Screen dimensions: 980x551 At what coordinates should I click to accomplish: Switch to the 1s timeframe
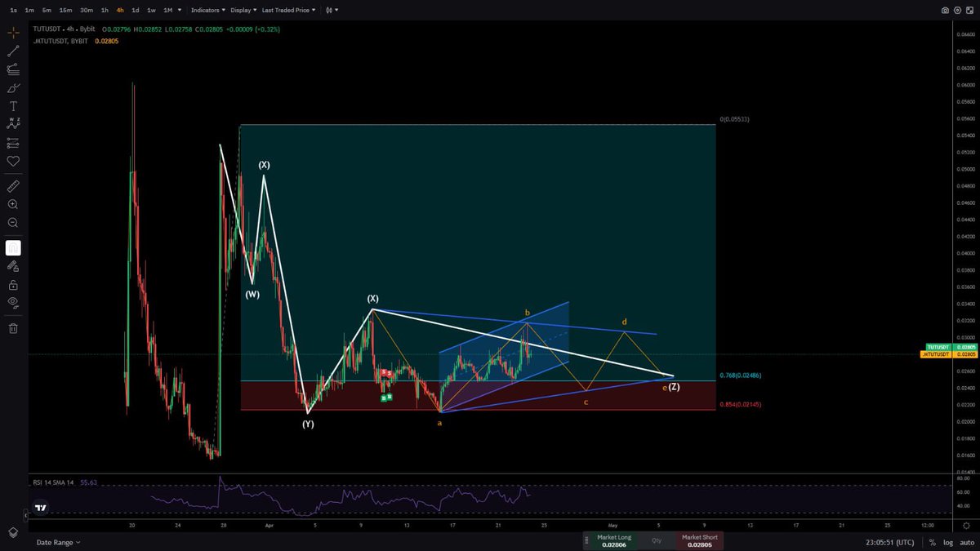pos(12,11)
